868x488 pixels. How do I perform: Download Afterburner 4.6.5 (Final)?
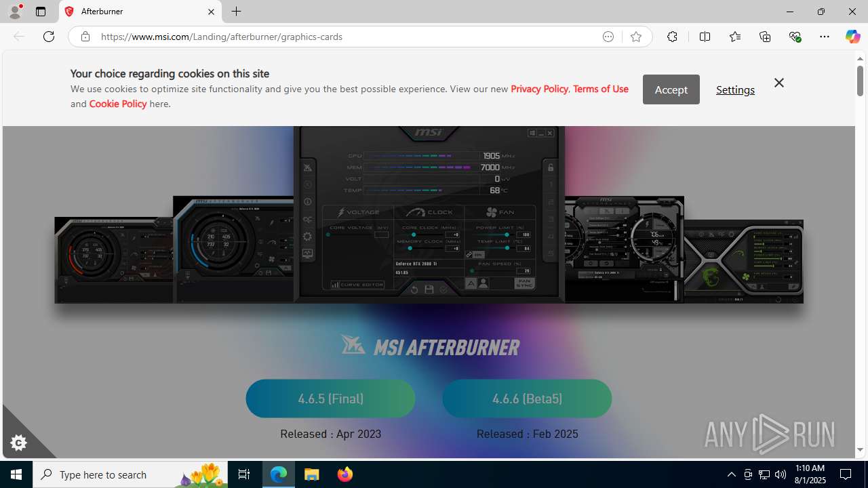click(x=330, y=399)
